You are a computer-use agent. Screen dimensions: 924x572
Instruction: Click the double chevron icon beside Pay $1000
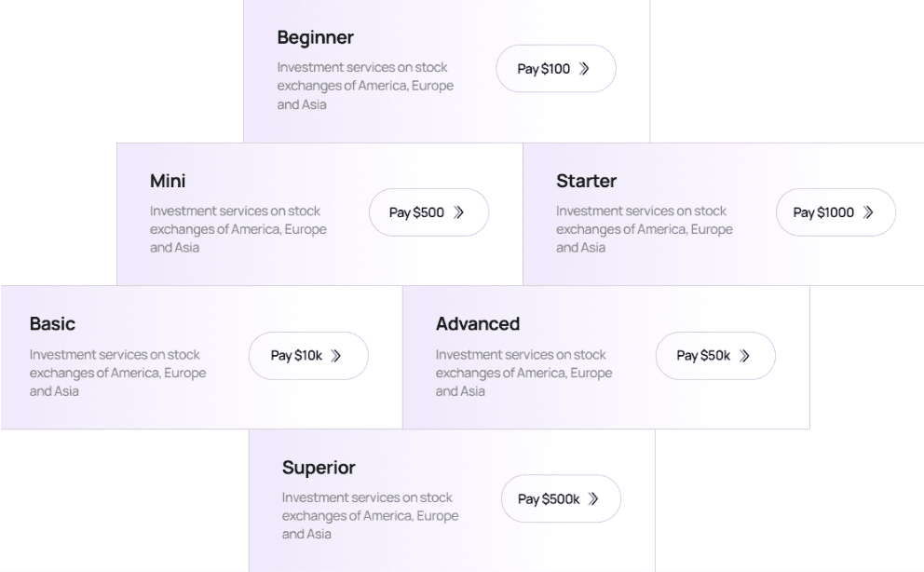coord(868,212)
